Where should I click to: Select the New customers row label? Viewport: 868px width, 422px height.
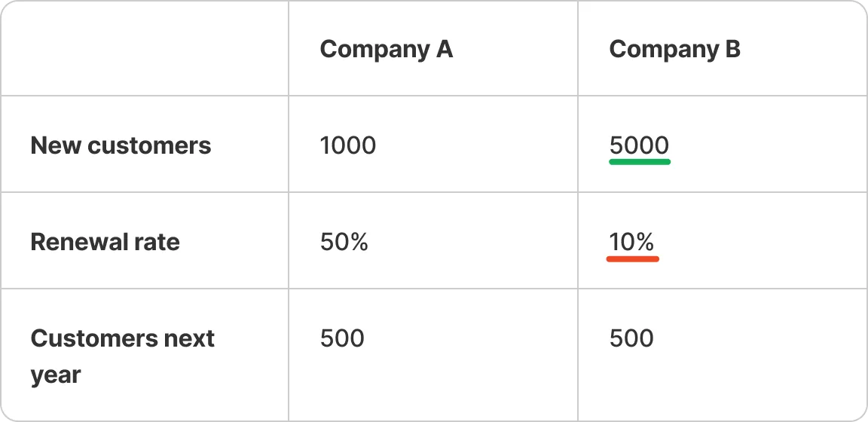click(121, 145)
